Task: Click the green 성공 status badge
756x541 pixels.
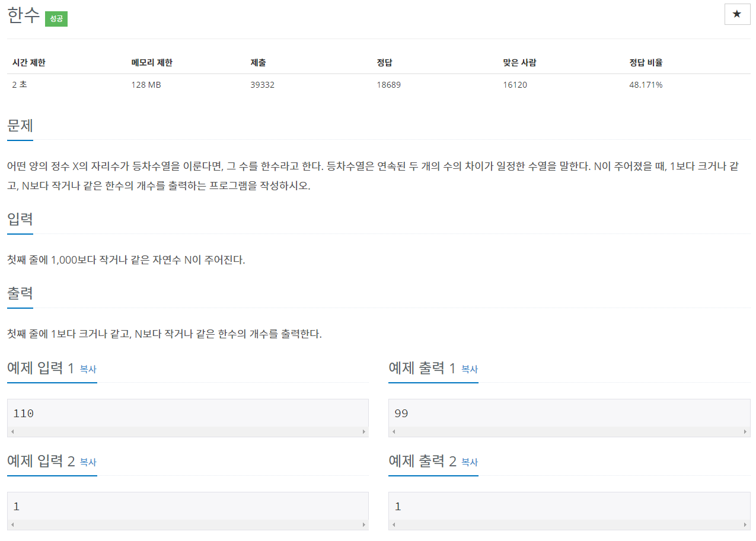Action: pos(56,19)
